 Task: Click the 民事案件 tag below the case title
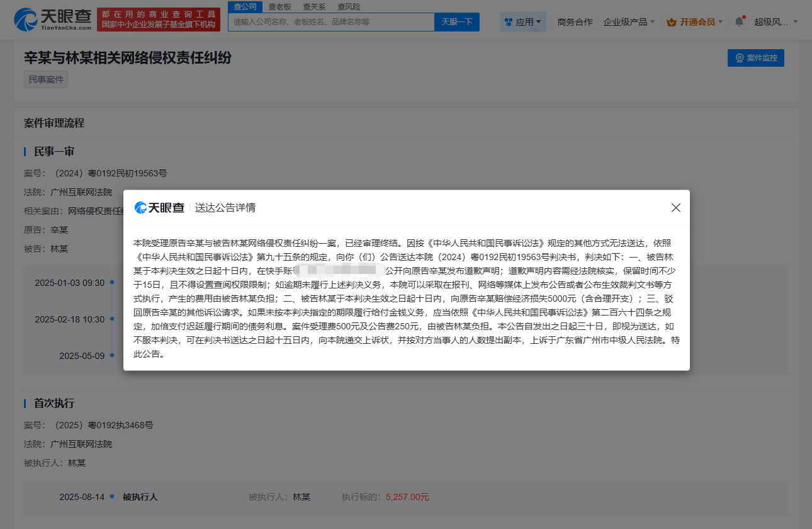click(x=45, y=79)
